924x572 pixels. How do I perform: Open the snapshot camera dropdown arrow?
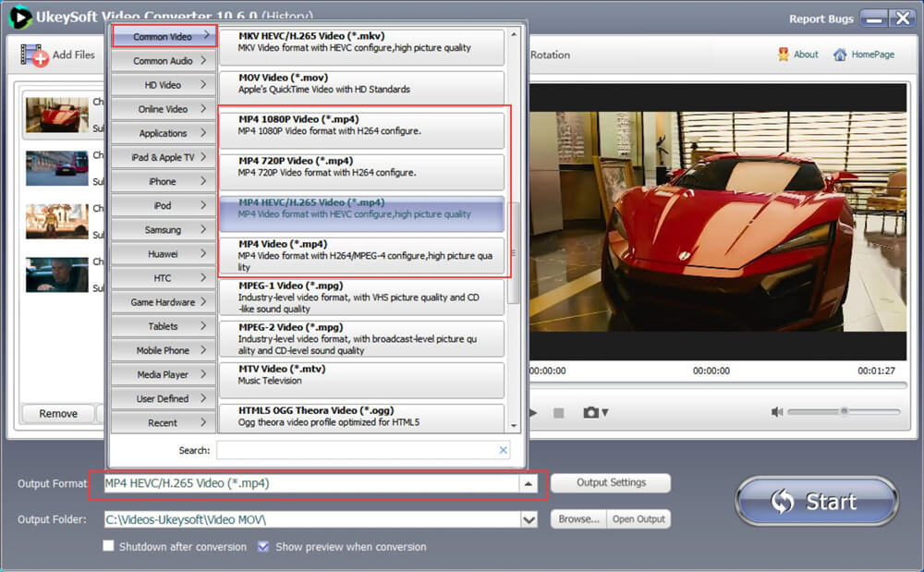pos(605,412)
